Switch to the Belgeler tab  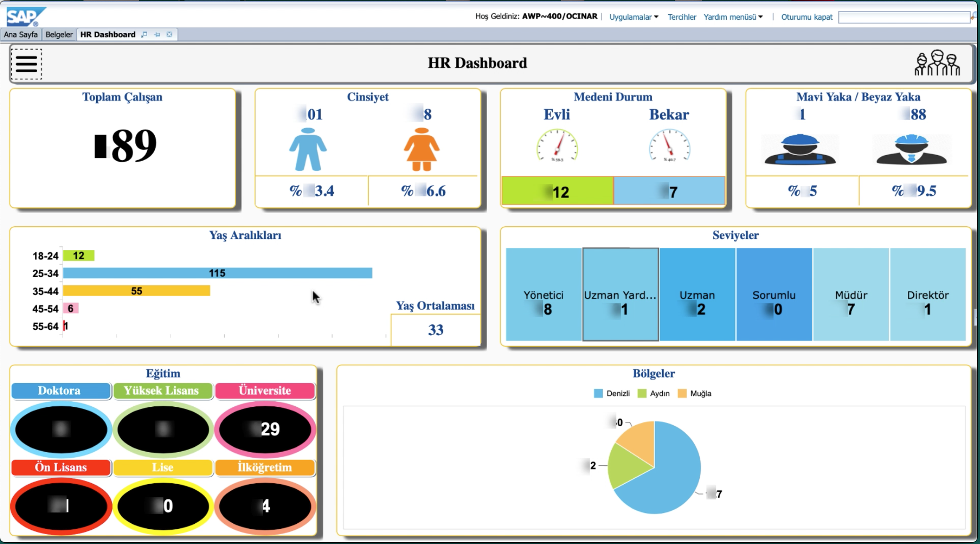tap(59, 34)
